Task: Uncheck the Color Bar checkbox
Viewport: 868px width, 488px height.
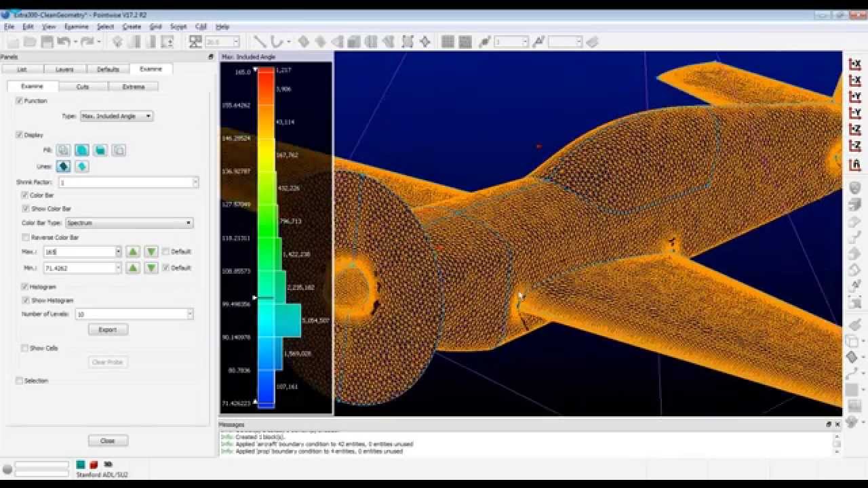Action: pyautogui.click(x=25, y=195)
